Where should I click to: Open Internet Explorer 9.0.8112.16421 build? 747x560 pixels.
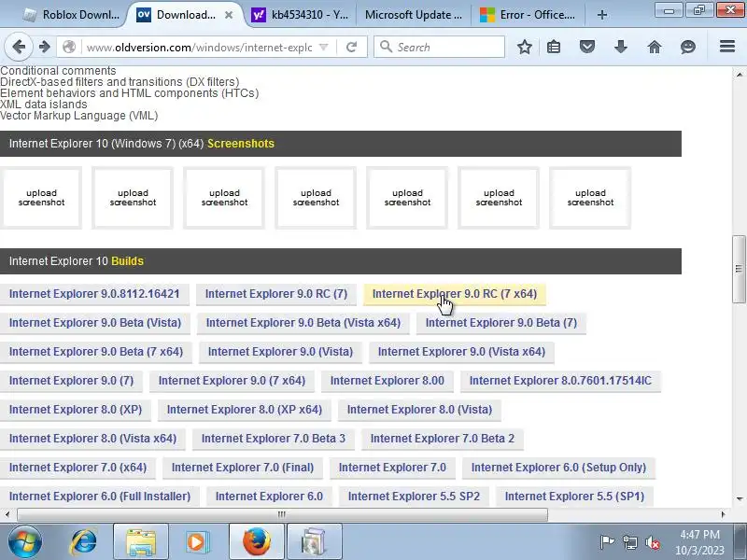[94, 294]
